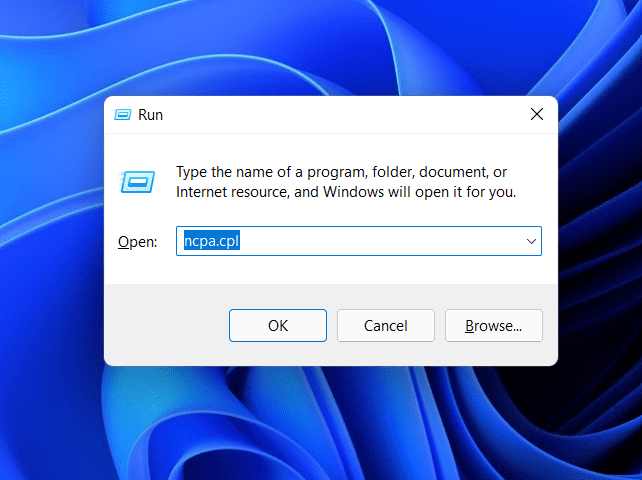
Task: Click empty area of Run title bar
Action: 340,115
